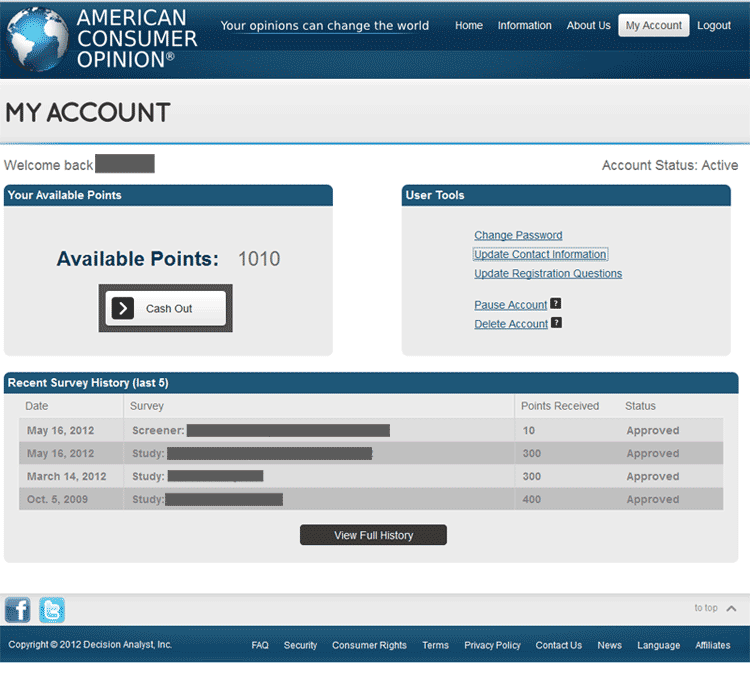Click the 'to top' arrow icon
Image resolution: width=750 pixels, height=683 pixels.
point(731,608)
